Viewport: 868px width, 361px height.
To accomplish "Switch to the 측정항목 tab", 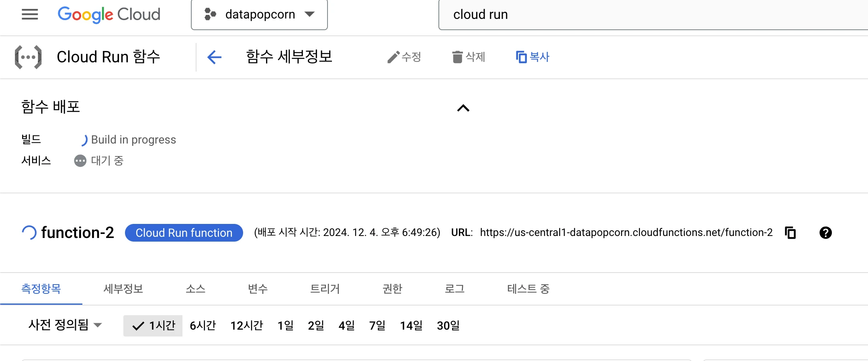I will (x=41, y=289).
